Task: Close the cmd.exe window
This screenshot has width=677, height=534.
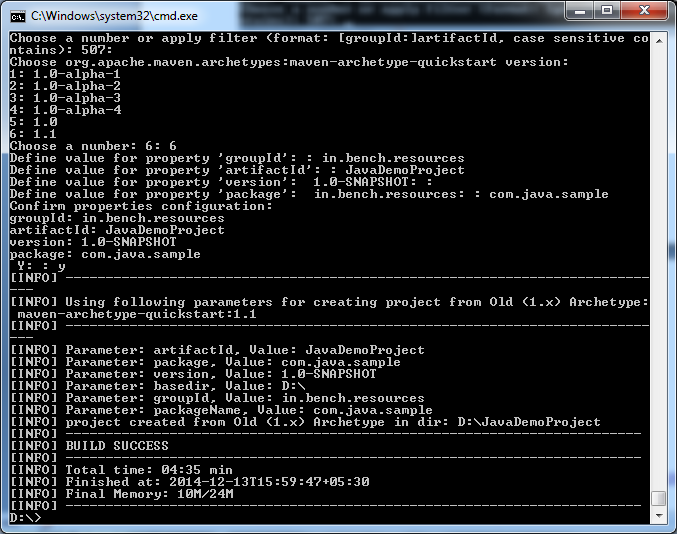Action: click(644, 11)
